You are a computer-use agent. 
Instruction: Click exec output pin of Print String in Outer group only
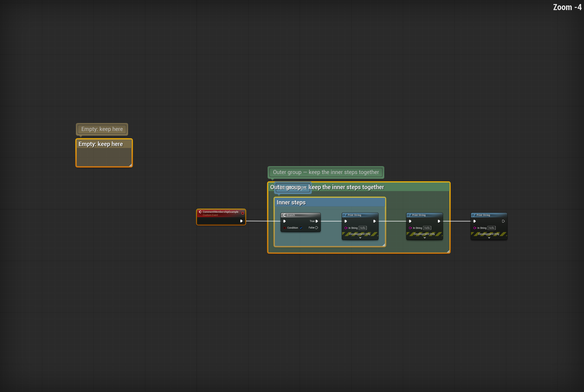[x=439, y=221]
